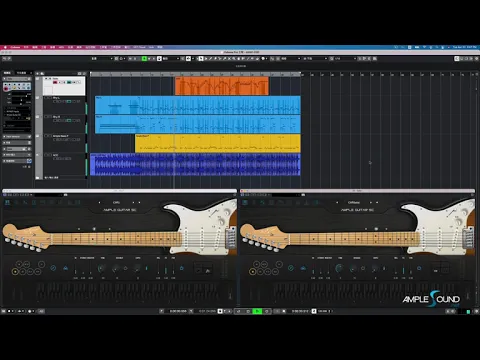Open the snap type dropdown in toolbar
This screenshot has height=360, width=480.
point(290,58)
